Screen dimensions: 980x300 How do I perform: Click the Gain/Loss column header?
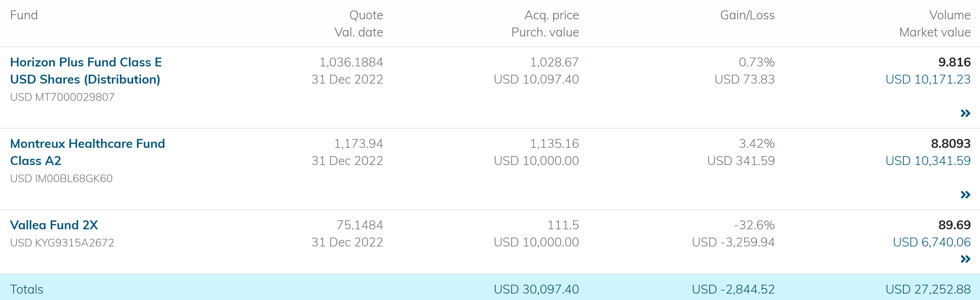[747, 15]
